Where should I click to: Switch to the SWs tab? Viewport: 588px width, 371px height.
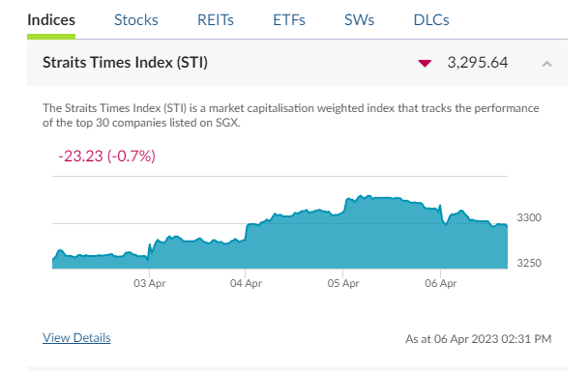point(359,20)
